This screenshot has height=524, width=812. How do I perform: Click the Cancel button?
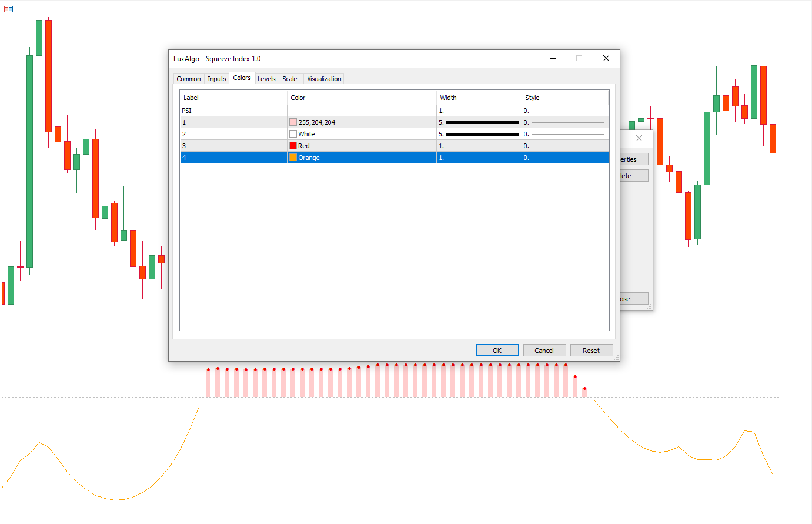tap(544, 351)
